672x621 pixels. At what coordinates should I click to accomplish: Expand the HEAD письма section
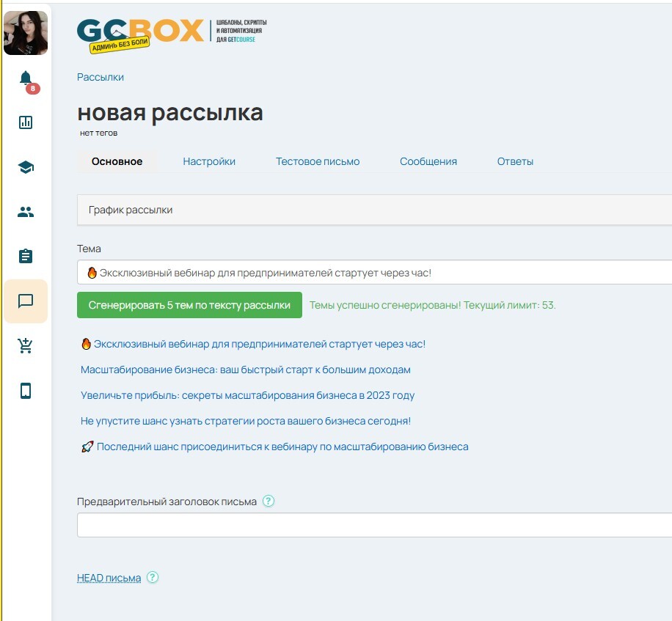click(x=109, y=578)
